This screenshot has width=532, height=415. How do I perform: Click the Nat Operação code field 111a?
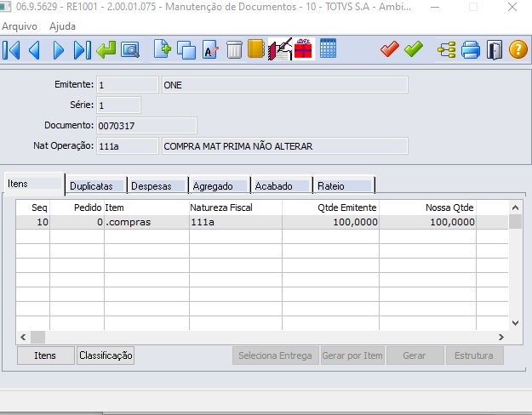tap(127, 145)
